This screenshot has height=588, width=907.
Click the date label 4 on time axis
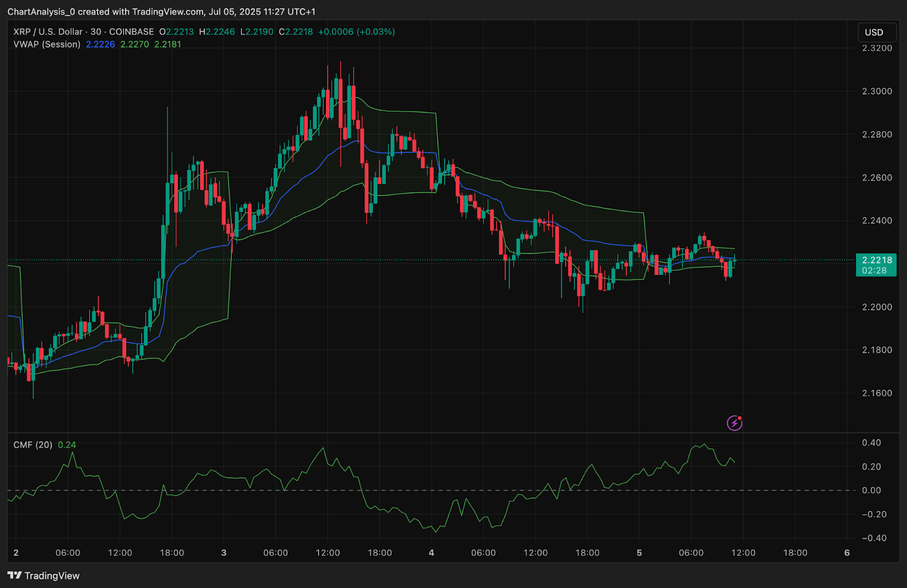tap(431, 553)
